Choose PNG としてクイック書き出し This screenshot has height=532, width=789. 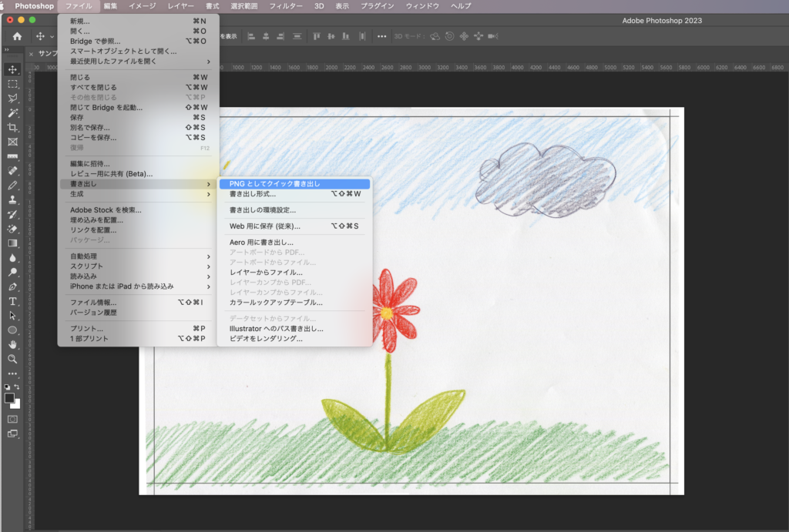(x=294, y=184)
